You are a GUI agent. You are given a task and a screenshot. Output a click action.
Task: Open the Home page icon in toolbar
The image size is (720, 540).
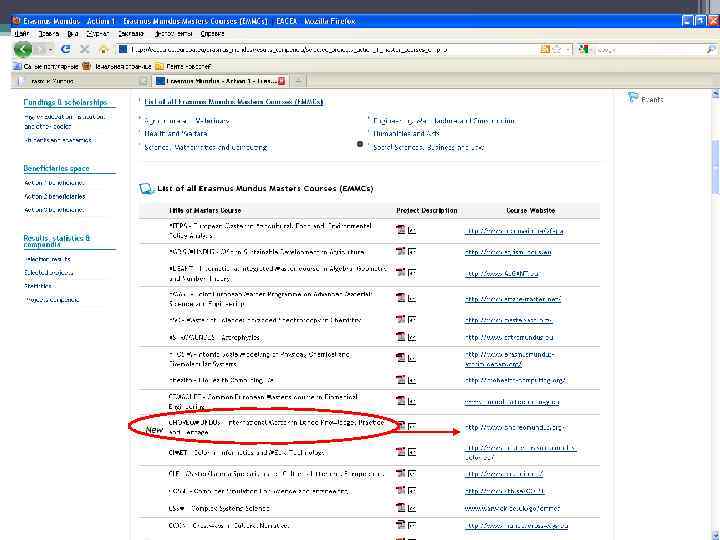[x=103, y=49]
